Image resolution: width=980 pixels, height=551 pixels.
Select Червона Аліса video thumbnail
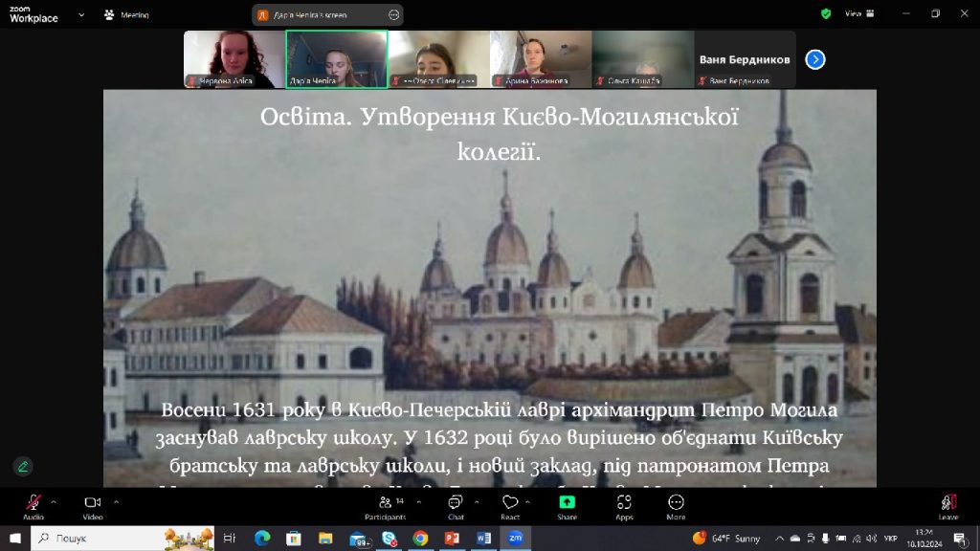(234, 59)
